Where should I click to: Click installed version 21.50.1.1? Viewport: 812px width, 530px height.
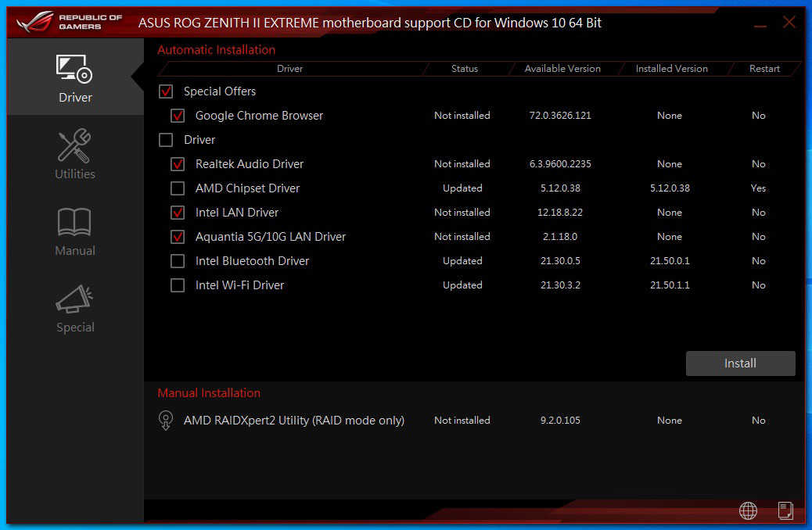point(670,285)
